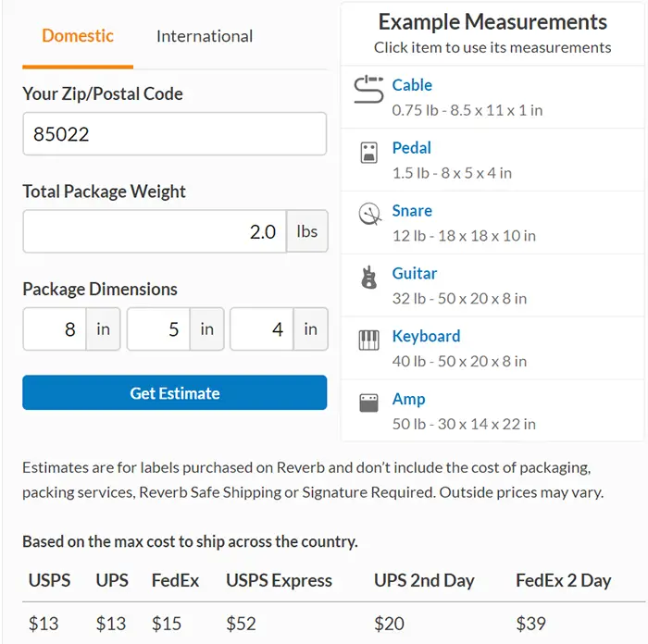The image size is (648, 644).
Task: Click the Package Dimensions label
Action: [100, 289]
